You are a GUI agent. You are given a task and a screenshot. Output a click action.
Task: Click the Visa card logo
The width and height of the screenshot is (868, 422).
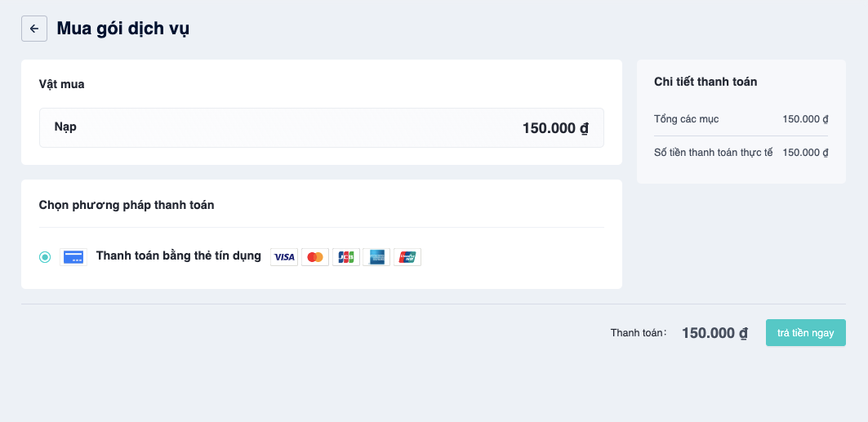(284, 257)
